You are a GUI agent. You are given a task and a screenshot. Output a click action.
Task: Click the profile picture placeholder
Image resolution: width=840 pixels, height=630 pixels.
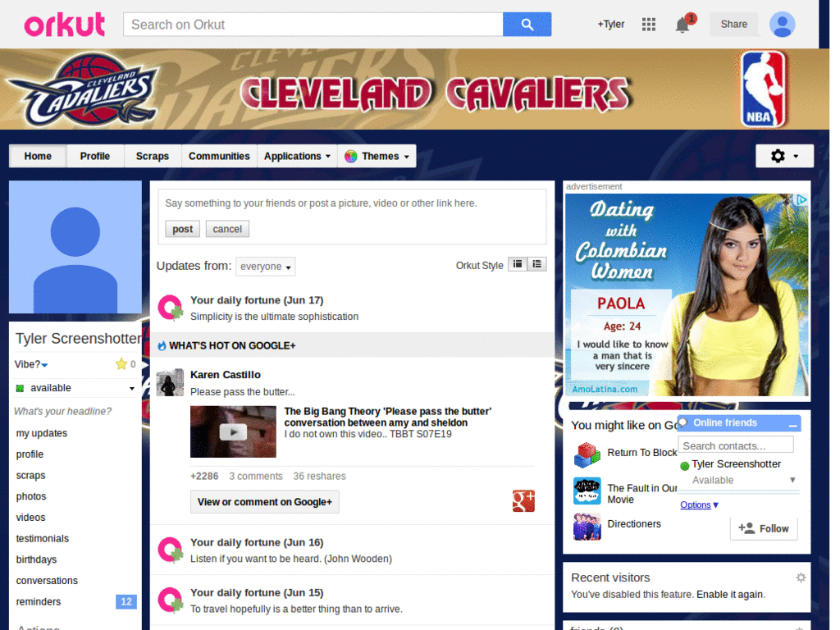75,247
